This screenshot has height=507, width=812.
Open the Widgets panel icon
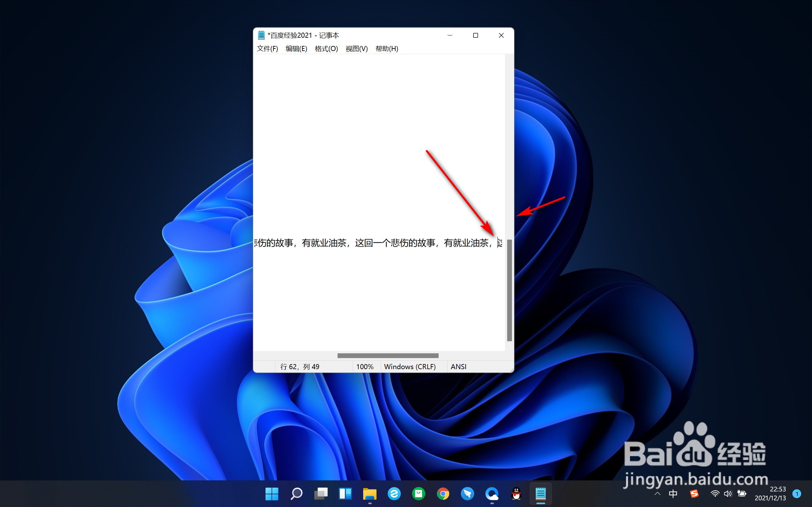click(345, 494)
